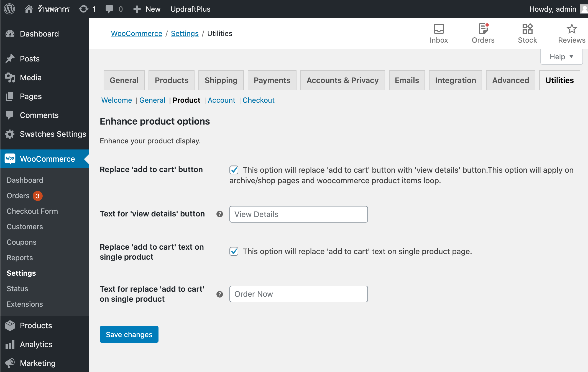
Task: Click the Save changes button
Action: (129, 334)
